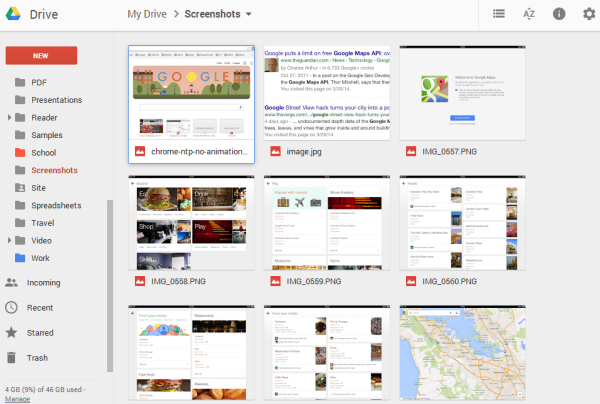Open the settings gear icon

(x=589, y=14)
